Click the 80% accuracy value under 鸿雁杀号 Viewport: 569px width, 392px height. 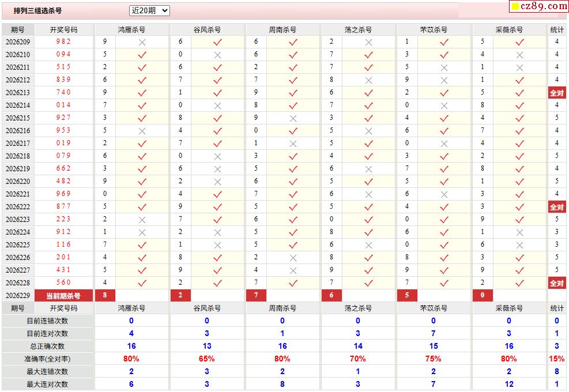(131, 359)
